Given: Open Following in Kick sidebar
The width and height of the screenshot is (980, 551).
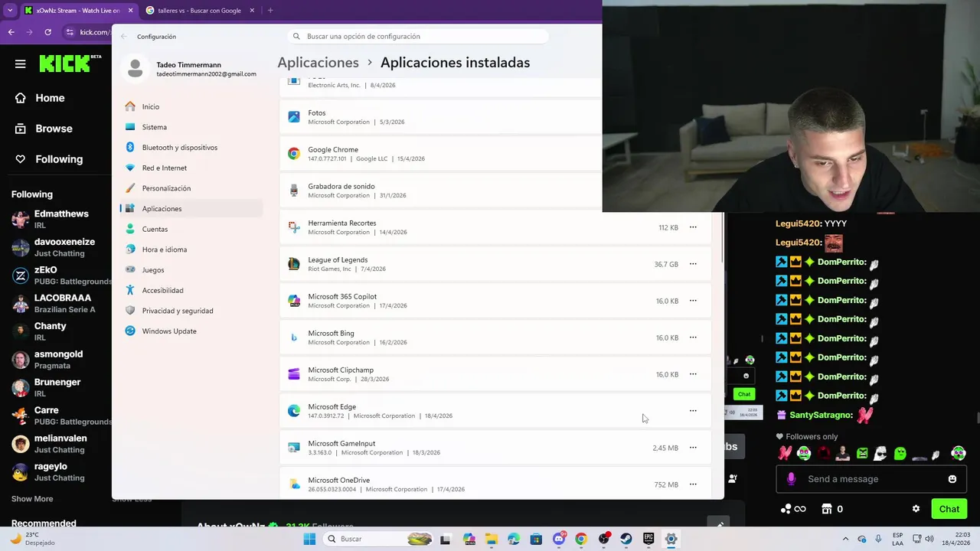Looking at the screenshot, I should [x=59, y=159].
